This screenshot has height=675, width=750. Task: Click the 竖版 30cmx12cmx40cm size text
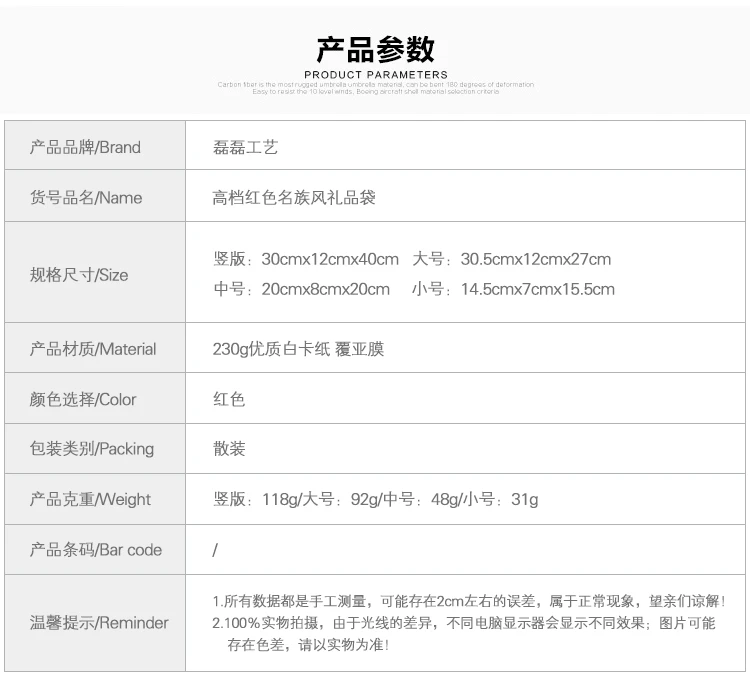click(305, 259)
